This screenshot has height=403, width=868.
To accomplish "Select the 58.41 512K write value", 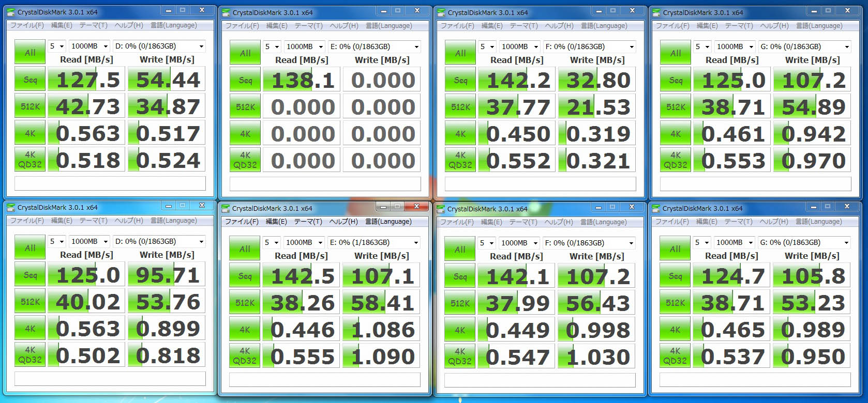I will point(381,303).
